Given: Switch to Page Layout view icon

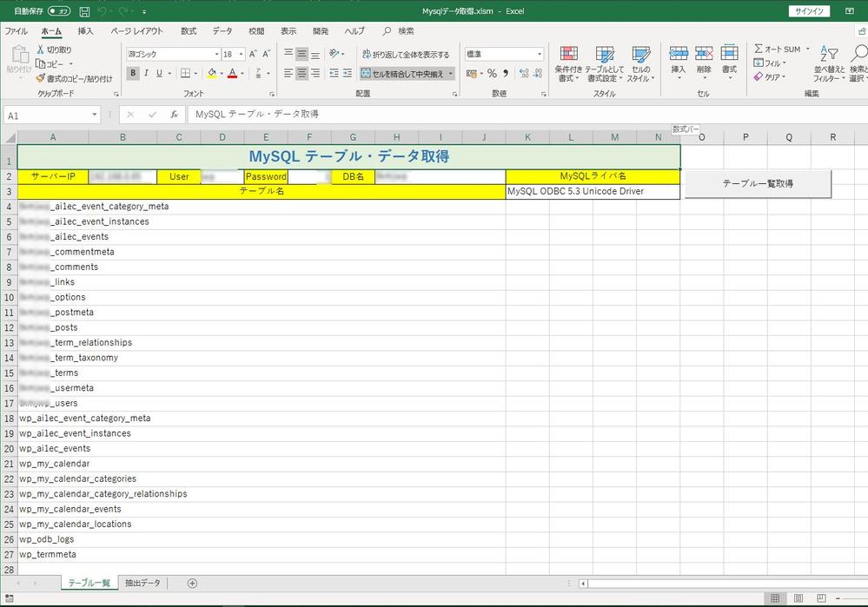Looking at the screenshot, I should pyautogui.click(x=798, y=598).
